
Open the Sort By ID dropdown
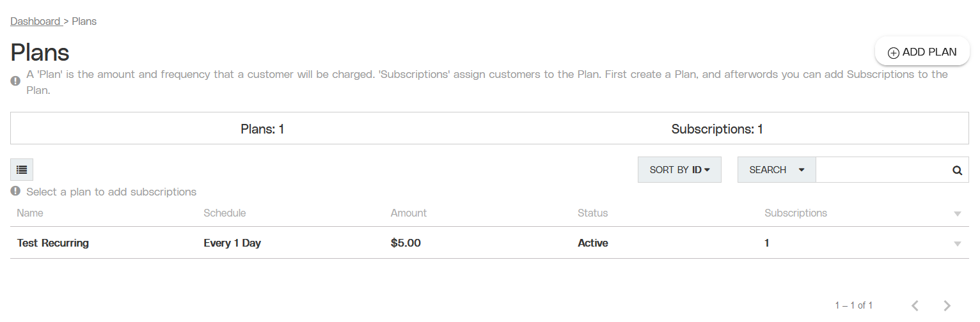[679, 170]
